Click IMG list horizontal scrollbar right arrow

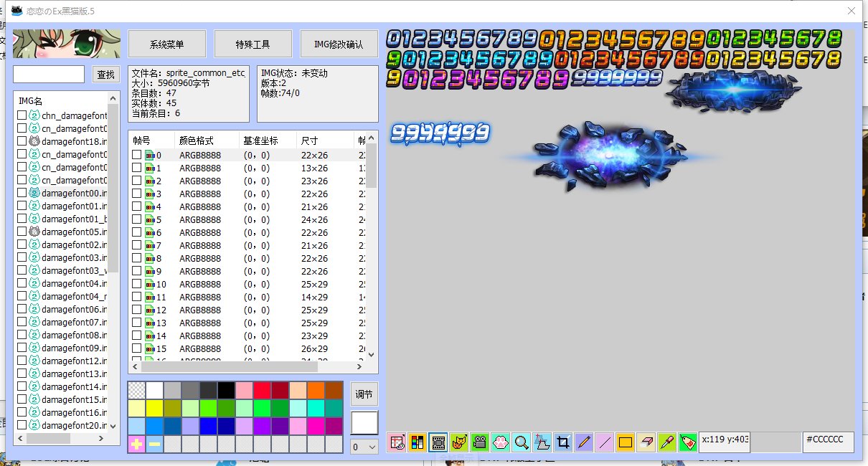[x=101, y=438]
